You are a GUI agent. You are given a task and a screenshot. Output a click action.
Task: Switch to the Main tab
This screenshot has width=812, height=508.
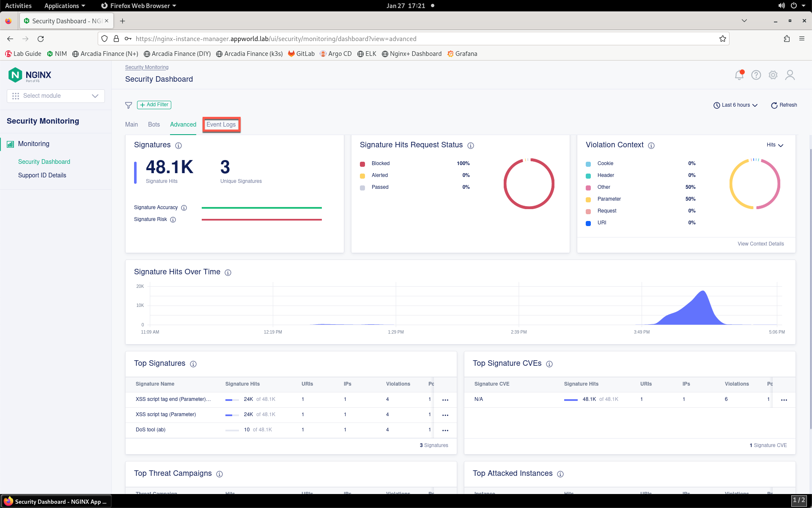(132, 124)
